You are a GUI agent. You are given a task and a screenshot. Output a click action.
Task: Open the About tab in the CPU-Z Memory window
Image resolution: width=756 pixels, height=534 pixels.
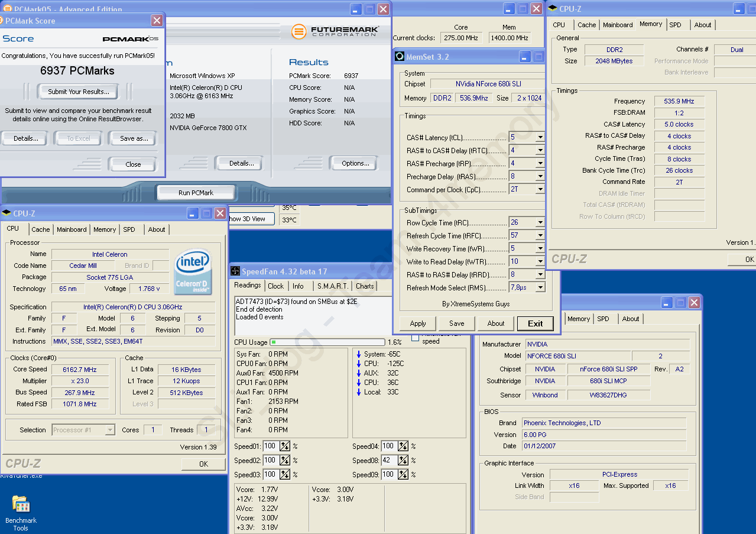pyautogui.click(x=703, y=25)
